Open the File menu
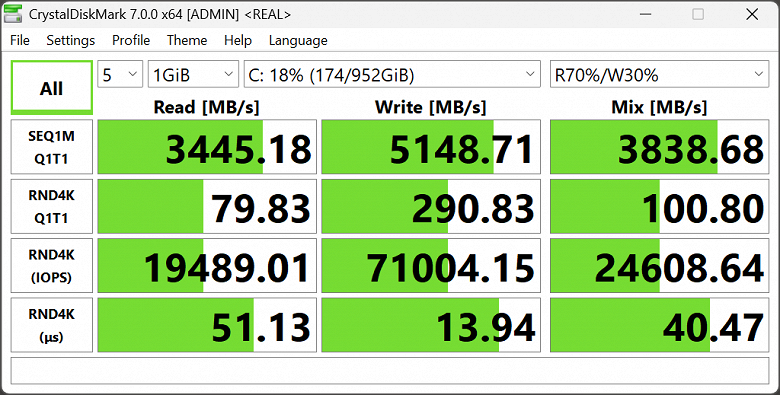The height and width of the screenshot is (395, 780). [x=20, y=40]
